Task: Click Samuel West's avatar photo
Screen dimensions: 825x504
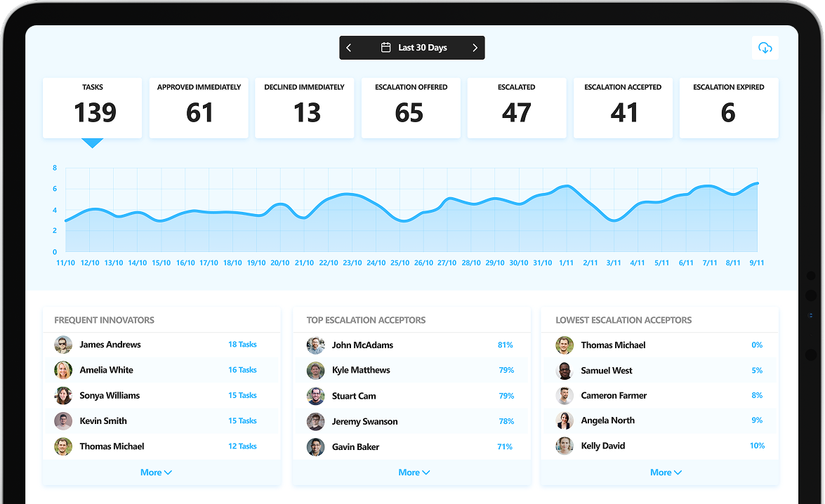Action: [x=565, y=371]
